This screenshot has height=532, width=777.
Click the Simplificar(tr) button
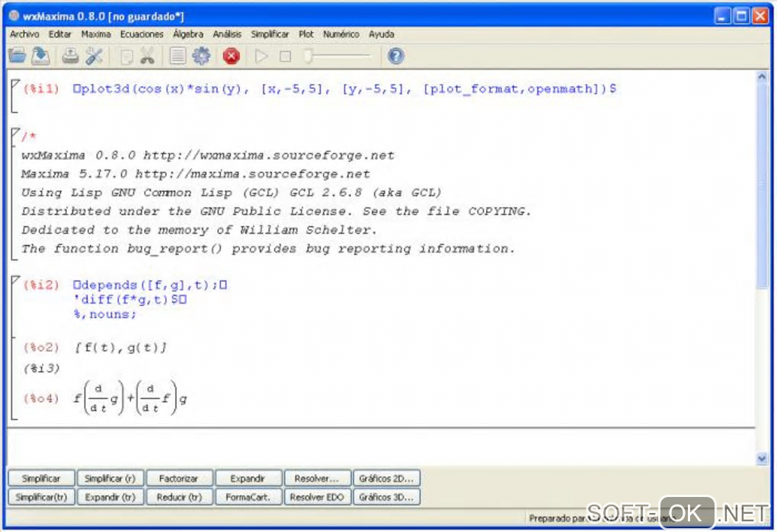[x=41, y=497]
